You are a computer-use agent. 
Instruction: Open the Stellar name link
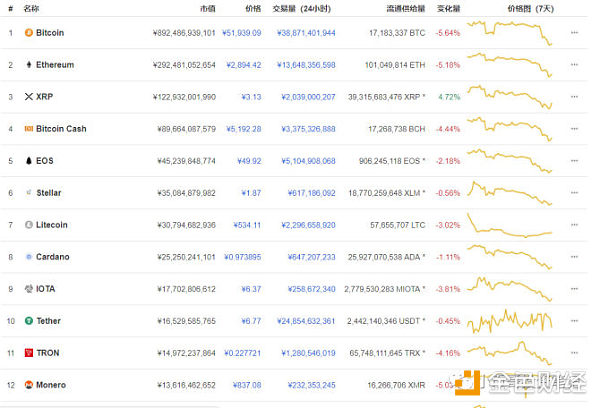pos(49,193)
